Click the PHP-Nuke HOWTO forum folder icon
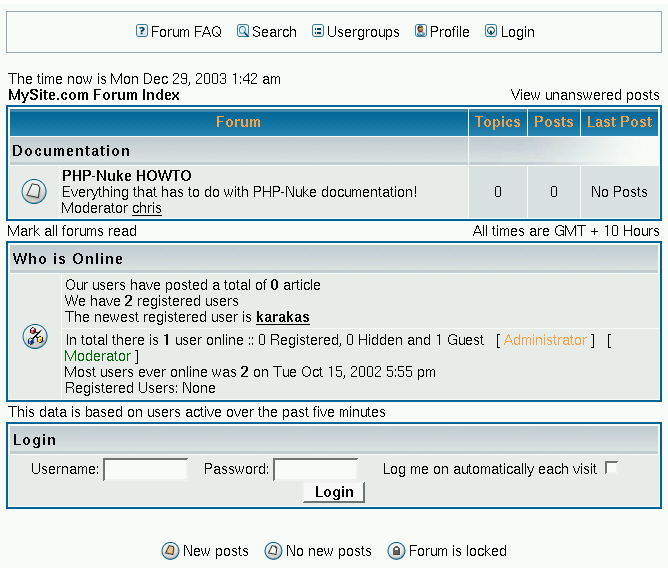Viewport: 668px width, 568px height. pyautogui.click(x=34, y=191)
